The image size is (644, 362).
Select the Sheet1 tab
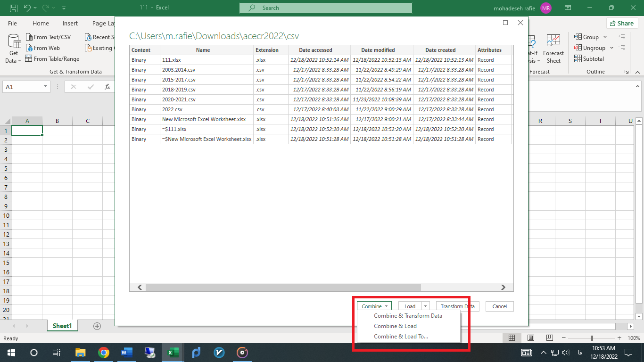click(62, 326)
